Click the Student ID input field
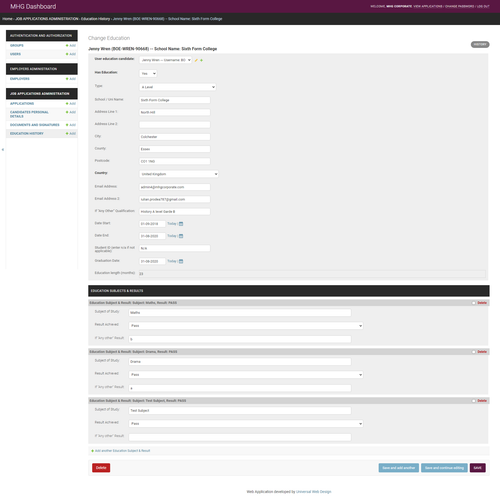The height and width of the screenshot is (500, 500). (175, 248)
